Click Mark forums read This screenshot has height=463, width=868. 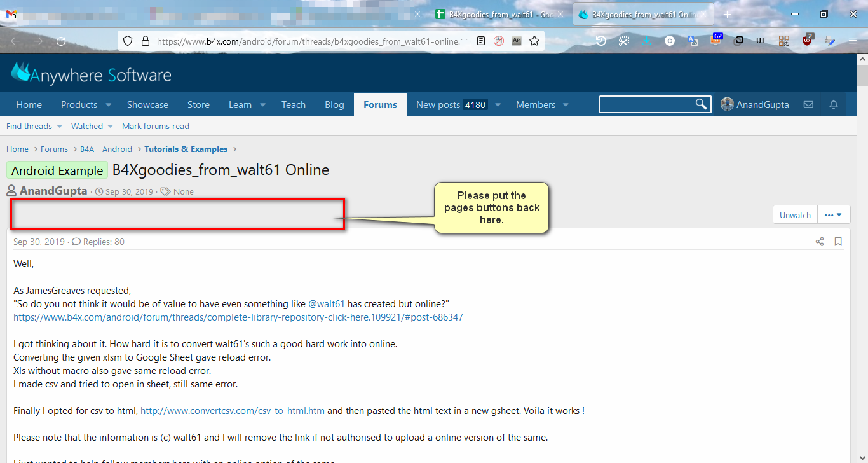point(156,127)
